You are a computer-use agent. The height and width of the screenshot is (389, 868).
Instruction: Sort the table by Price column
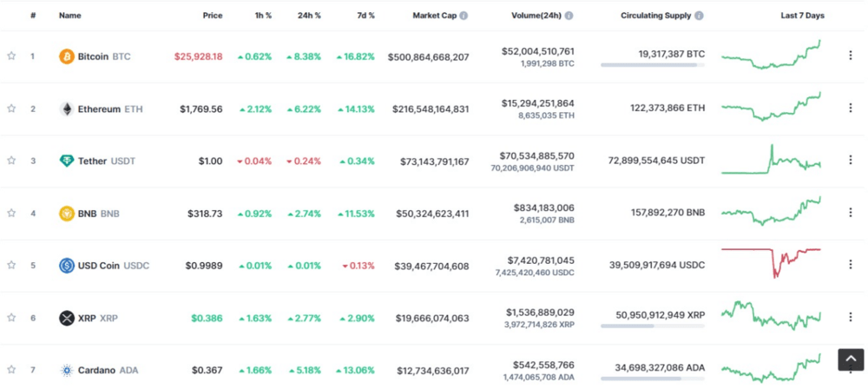coord(213,16)
